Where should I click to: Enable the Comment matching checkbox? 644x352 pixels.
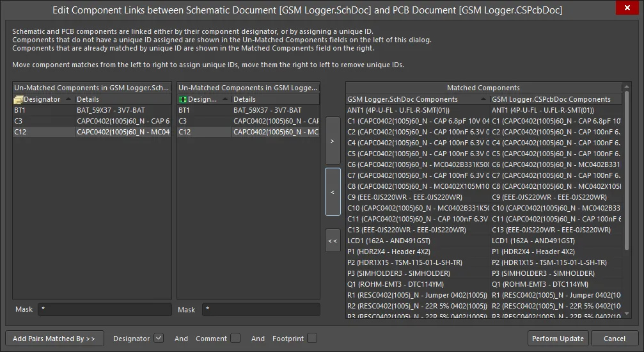pyautogui.click(x=235, y=338)
